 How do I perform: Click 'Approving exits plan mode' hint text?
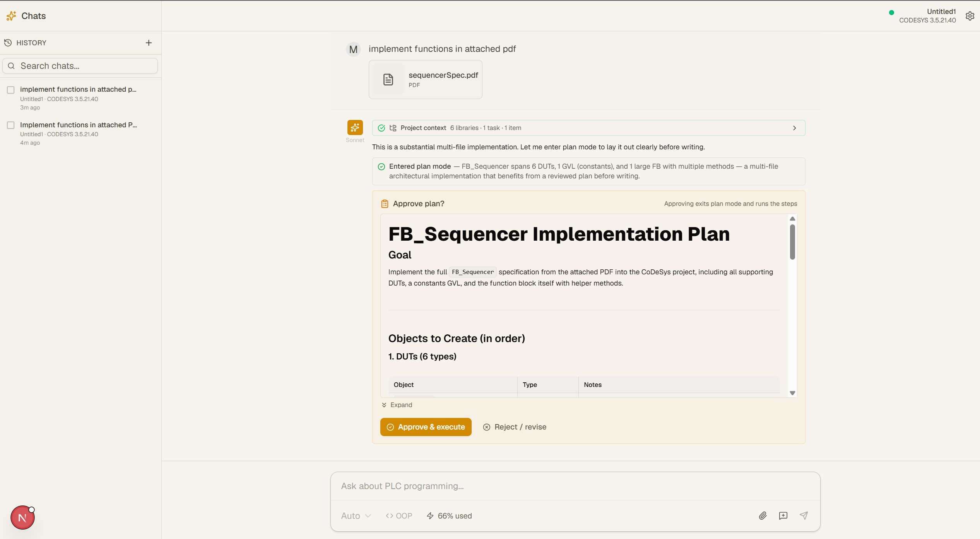(x=730, y=204)
